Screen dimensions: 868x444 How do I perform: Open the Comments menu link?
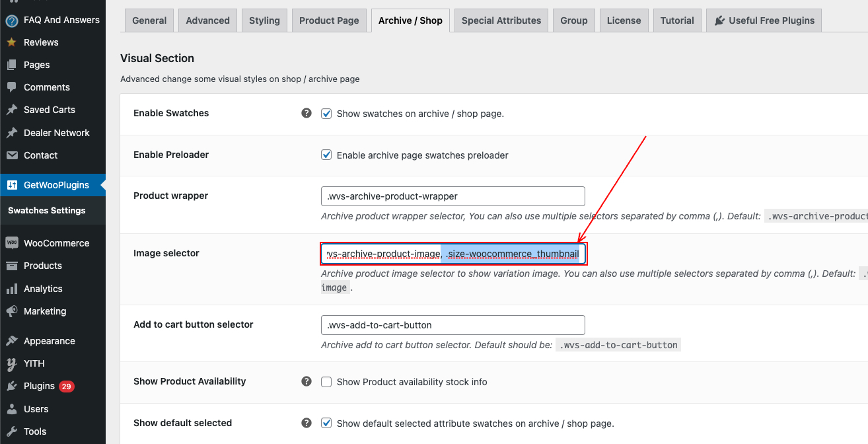click(46, 87)
